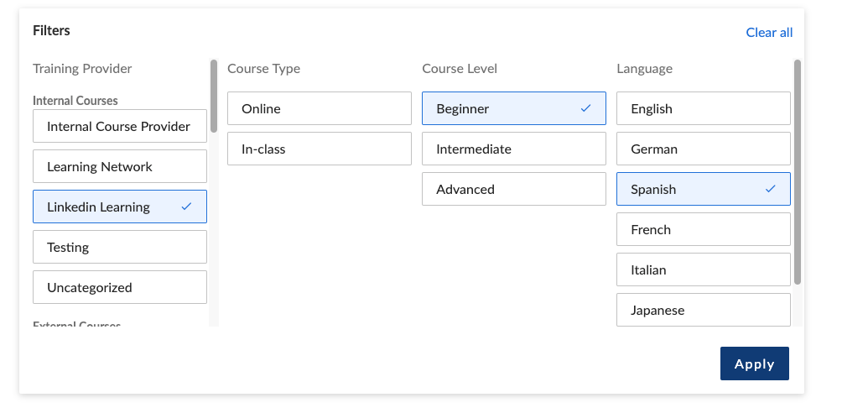Click the Clear all link
Image resolution: width=868 pixels, height=408 pixels.
coord(769,32)
